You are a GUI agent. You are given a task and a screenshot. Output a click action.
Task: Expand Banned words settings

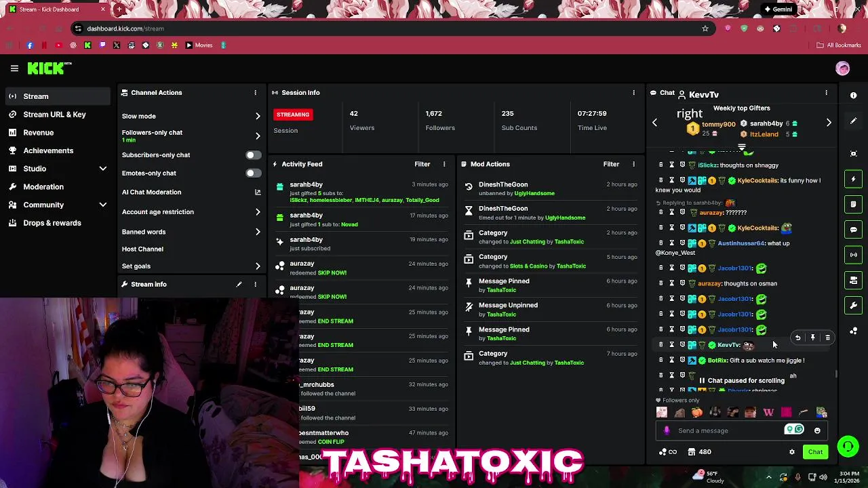(258, 232)
